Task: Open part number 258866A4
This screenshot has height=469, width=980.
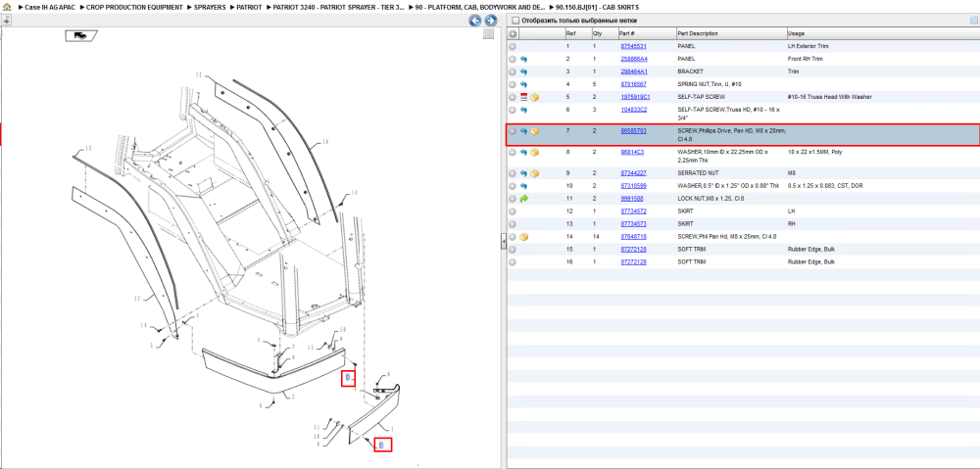Action: coord(634,60)
